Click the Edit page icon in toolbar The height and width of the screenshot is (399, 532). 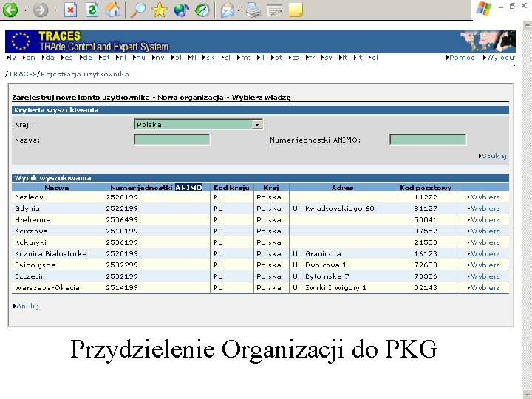coord(274,10)
